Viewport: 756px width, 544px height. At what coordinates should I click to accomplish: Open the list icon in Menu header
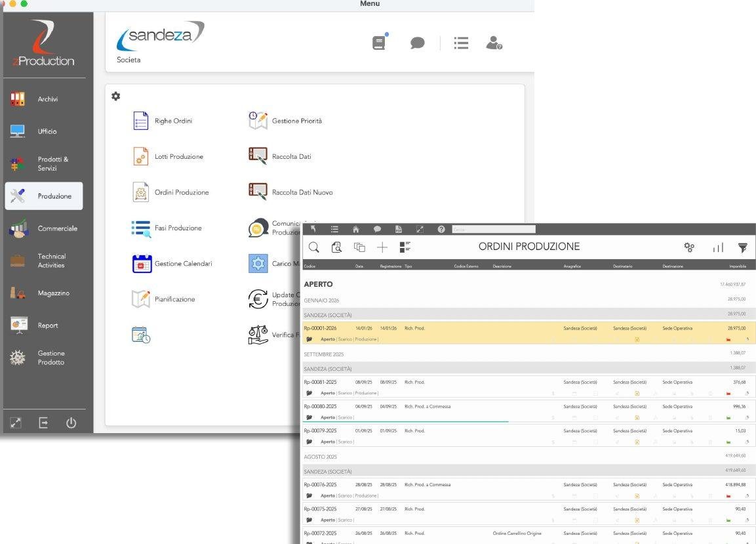(461, 43)
